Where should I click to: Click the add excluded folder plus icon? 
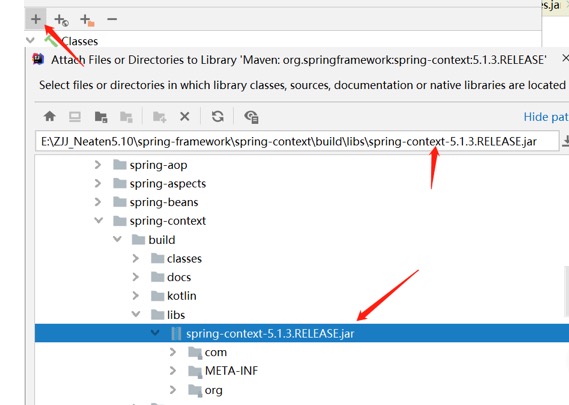click(87, 20)
